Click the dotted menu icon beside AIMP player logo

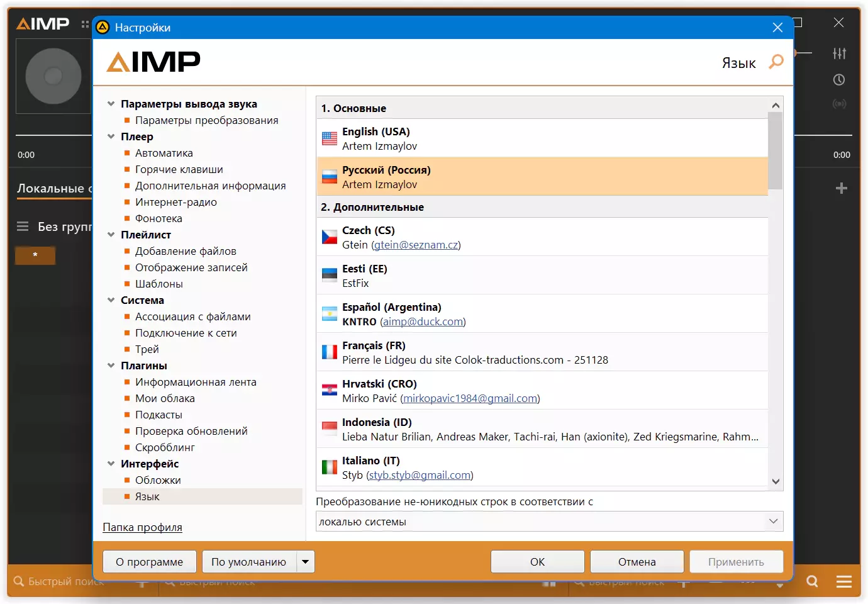coord(85,25)
